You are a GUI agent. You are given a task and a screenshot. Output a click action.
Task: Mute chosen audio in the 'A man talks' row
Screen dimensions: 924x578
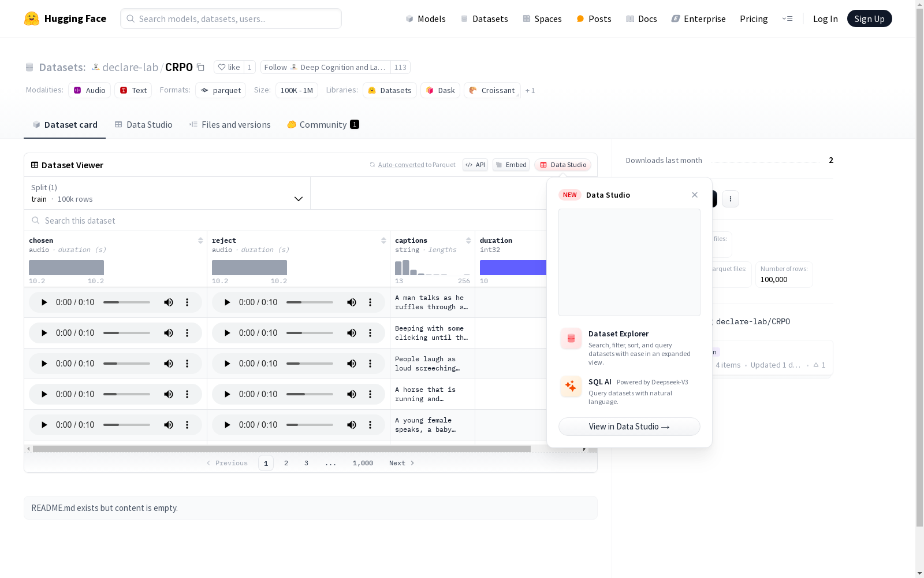169,302
